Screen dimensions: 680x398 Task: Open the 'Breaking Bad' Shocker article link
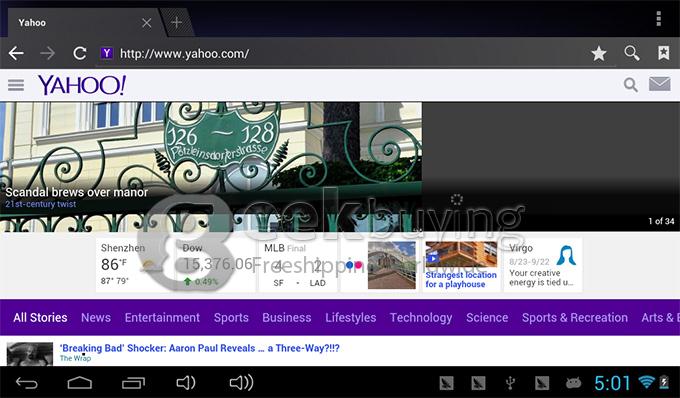199,348
